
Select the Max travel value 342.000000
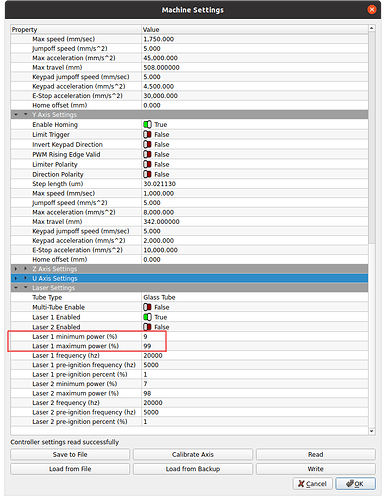[x=161, y=222]
